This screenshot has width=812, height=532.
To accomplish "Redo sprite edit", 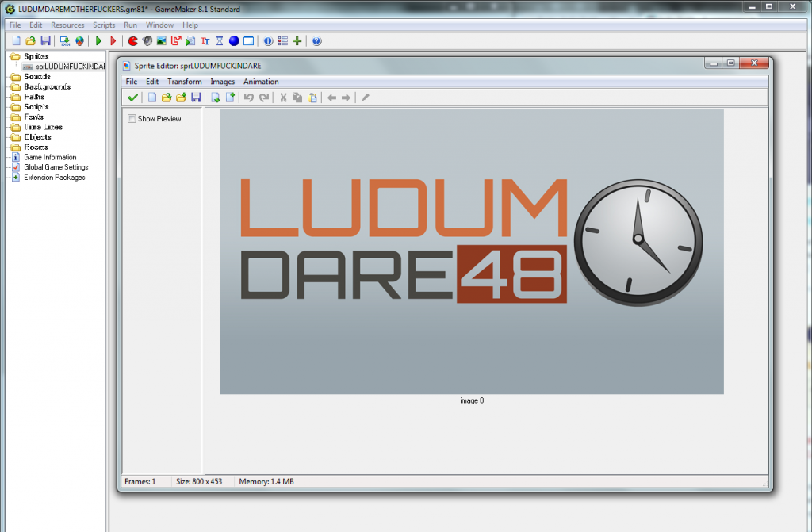I will click(x=264, y=98).
